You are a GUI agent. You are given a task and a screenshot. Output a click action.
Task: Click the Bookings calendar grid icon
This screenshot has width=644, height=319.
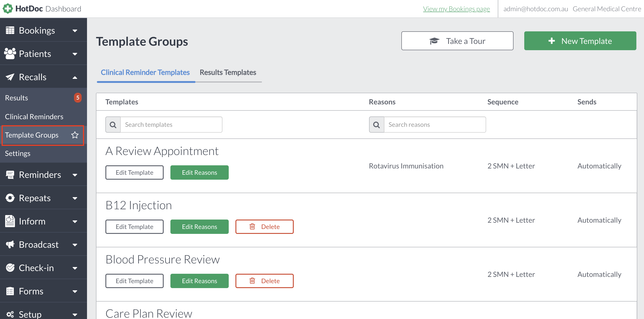point(10,30)
